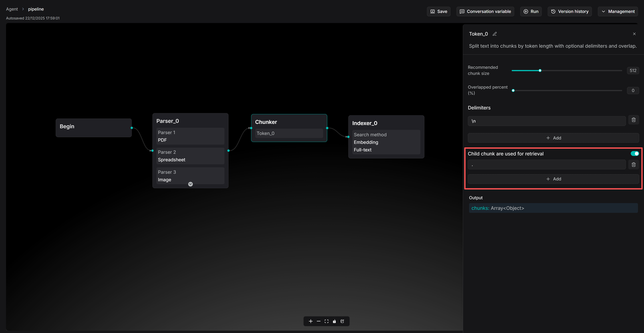Click Agent in the breadcrumb
644x333 pixels.
pos(12,9)
